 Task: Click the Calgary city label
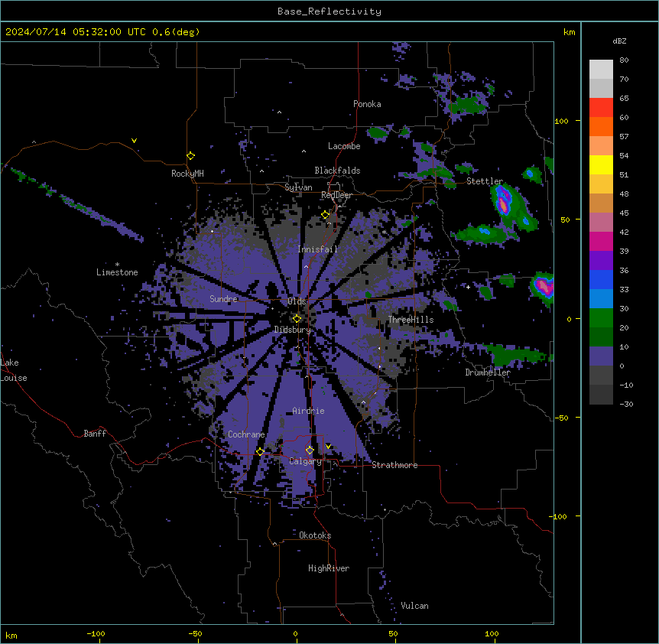[305, 461]
